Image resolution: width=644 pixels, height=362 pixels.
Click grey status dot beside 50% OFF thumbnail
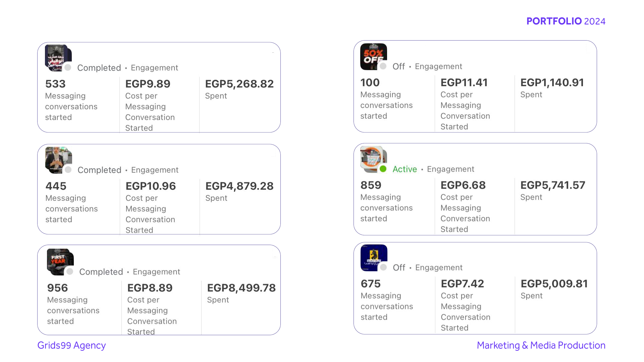pyautogui.click(x=383, y=66)
